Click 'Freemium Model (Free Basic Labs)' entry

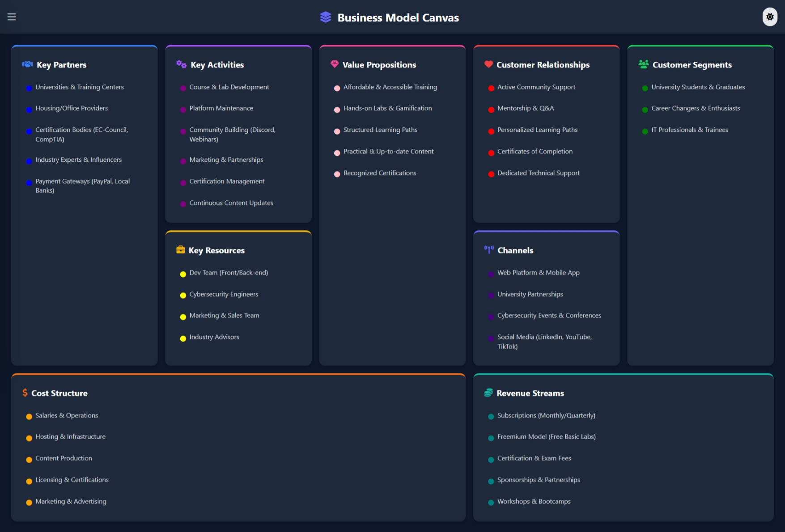546,437
